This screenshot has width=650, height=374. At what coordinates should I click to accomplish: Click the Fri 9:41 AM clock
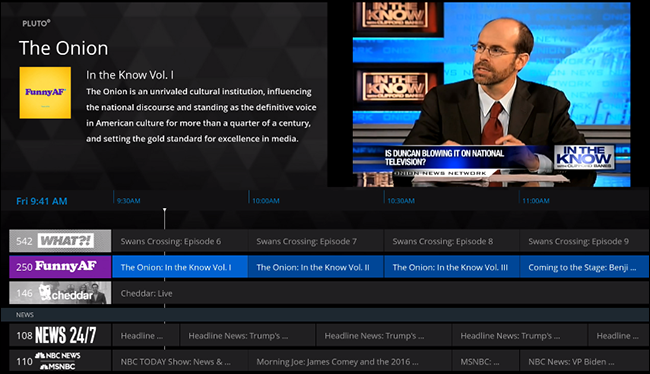coord(41,201)
